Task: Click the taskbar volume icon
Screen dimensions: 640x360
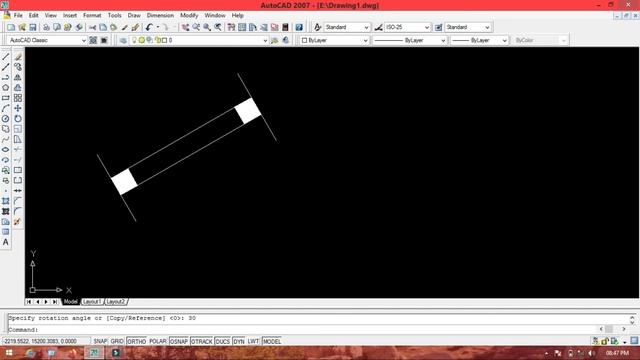Action: tap(591, 353)
